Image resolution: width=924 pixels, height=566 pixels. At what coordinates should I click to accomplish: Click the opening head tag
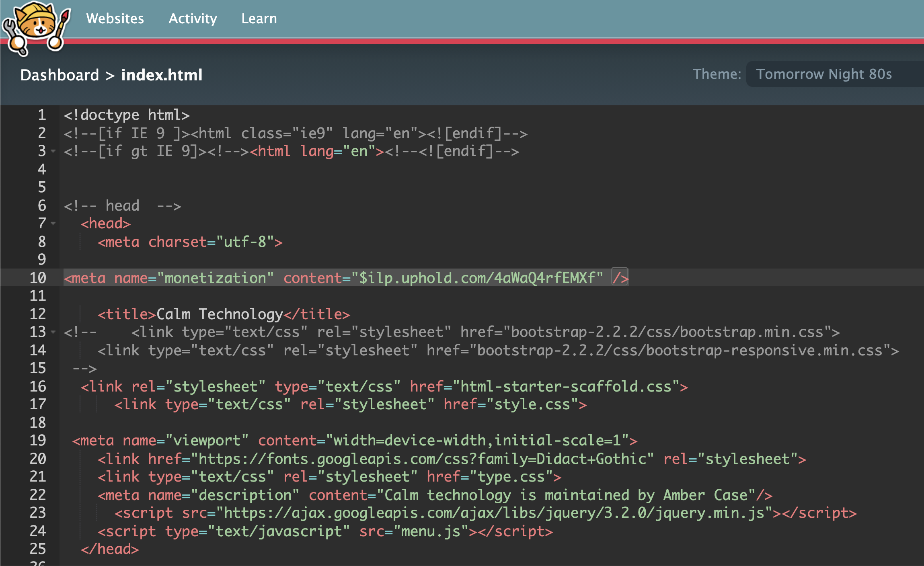pos(106,224)
